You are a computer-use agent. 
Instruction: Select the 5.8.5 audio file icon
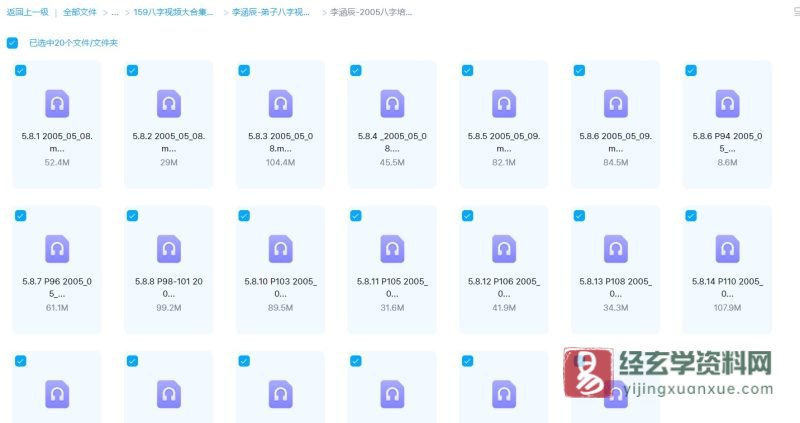coord(504,103)
